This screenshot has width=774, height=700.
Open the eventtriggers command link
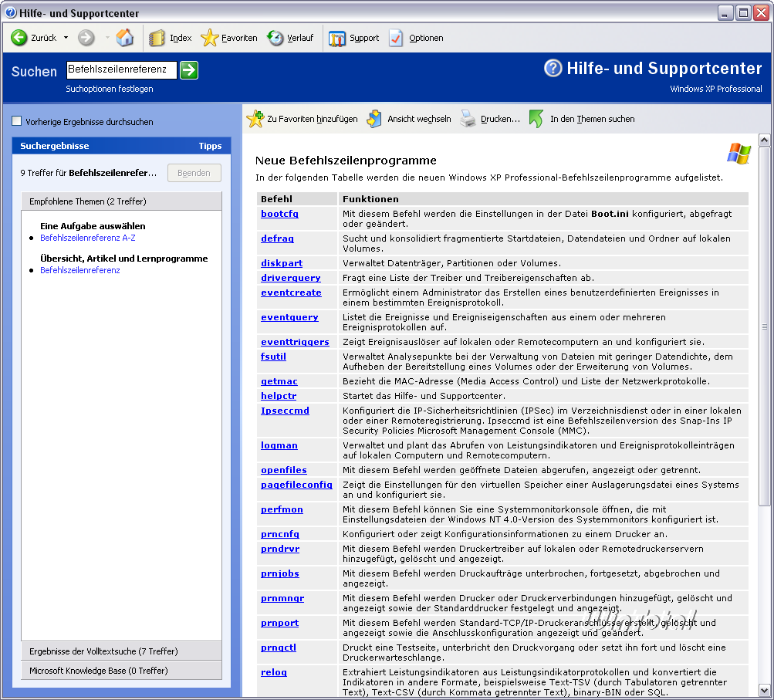click(x=295, y=342)
